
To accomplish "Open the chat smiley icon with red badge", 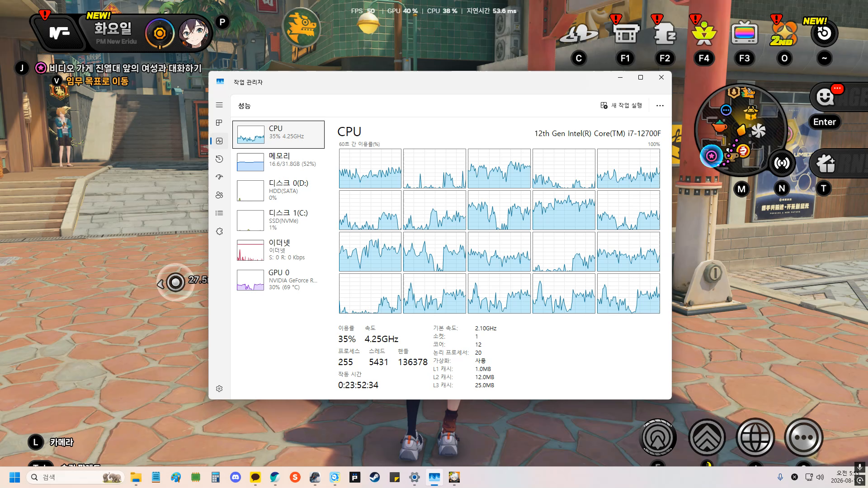I will pos(826,97).
